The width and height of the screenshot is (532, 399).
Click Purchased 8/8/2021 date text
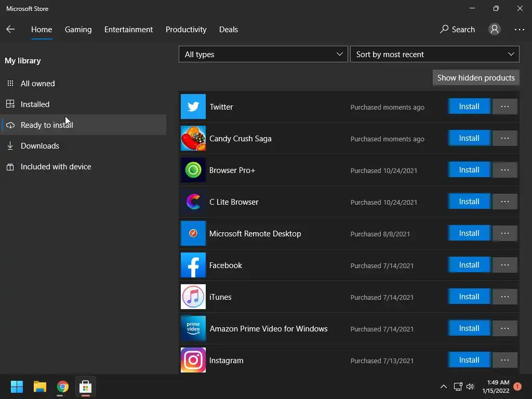(380, 234)
